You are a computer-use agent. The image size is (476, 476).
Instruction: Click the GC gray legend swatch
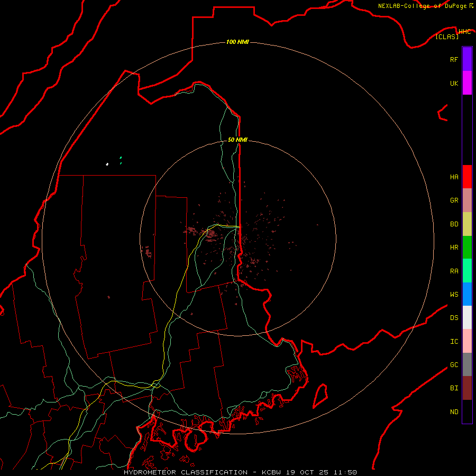[x=467, y=364]
